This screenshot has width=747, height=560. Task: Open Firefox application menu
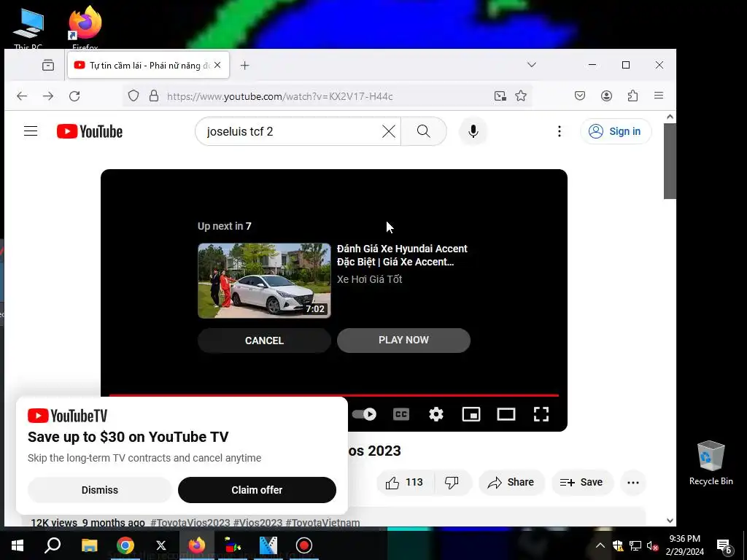pyautogui.click(x=659, y=96)
